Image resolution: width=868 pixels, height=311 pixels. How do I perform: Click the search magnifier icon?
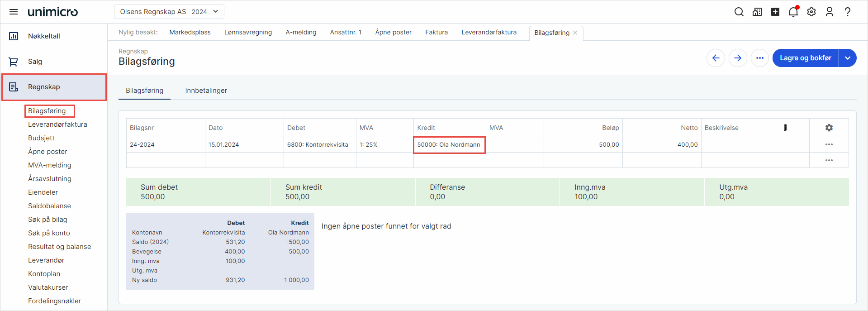739,12
